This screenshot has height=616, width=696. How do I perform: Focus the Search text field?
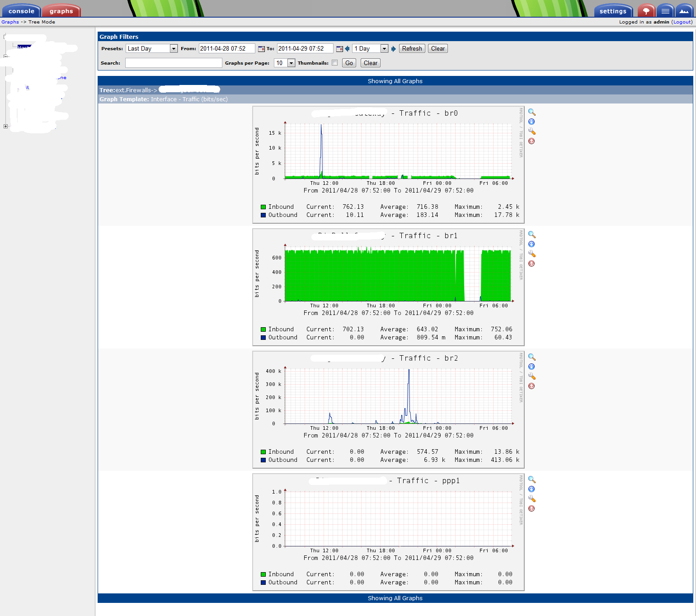174,63
